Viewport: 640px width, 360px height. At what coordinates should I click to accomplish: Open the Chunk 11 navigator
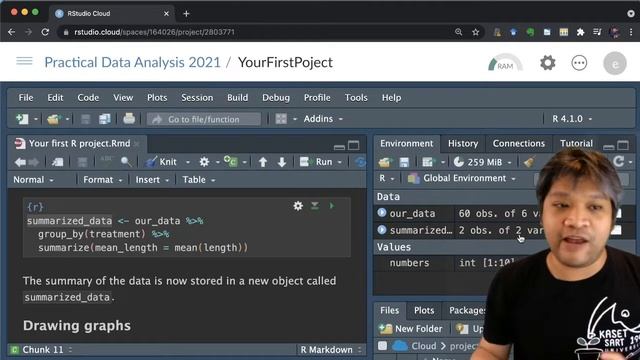pos(41,350)
